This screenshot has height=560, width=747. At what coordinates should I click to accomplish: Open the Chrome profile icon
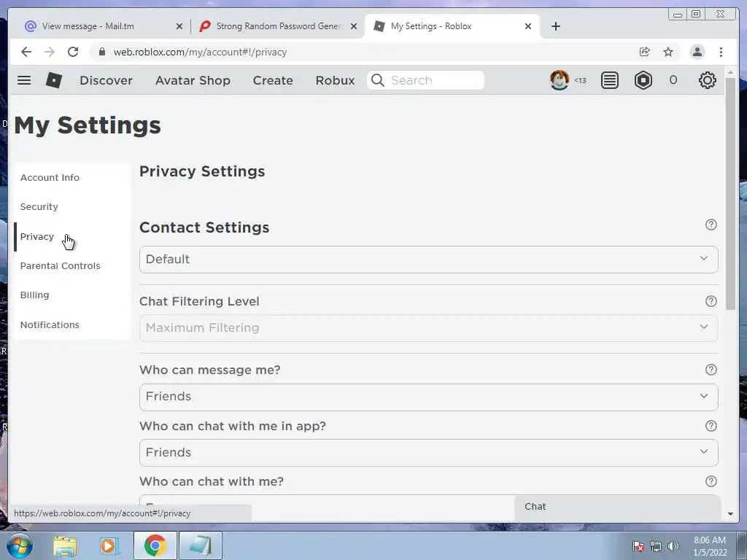tap(697, 52)
